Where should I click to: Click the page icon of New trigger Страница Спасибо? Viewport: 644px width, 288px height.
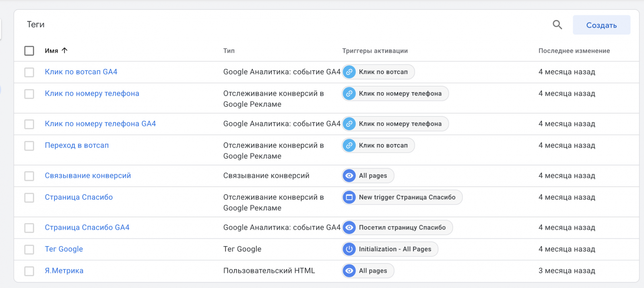(x=349, y=197)
